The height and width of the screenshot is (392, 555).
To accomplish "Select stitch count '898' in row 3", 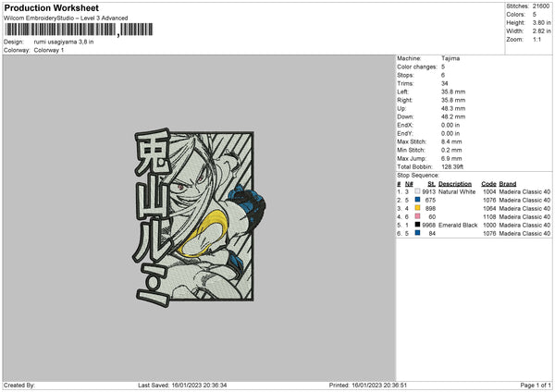I will coord(430,208).
